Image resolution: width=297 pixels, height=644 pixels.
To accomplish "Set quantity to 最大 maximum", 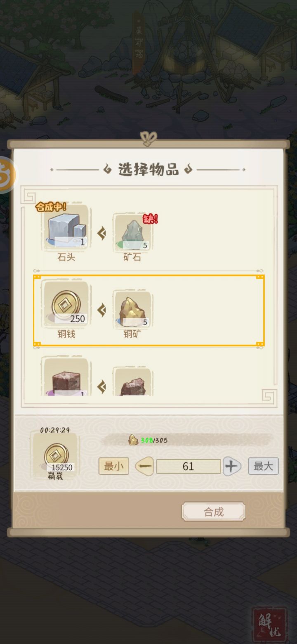I will 264,466.
